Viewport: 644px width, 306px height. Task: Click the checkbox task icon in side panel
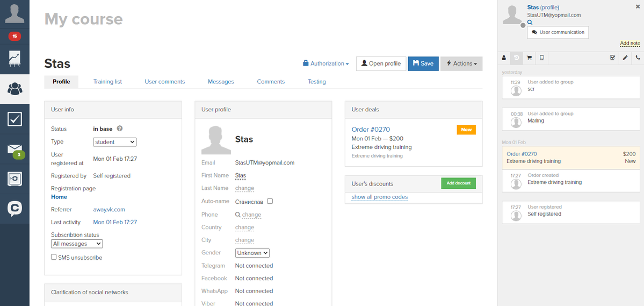click(x=612, y=58)
